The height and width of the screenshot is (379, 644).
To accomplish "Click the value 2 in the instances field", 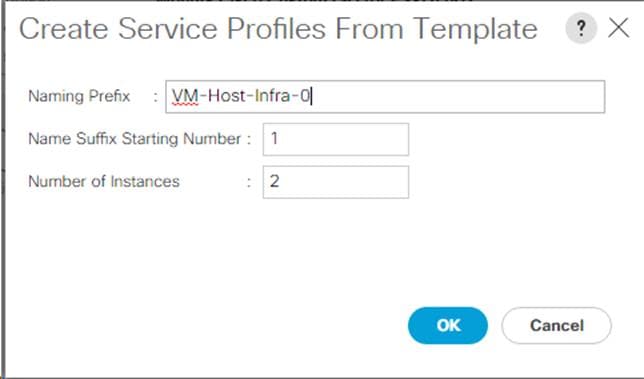I will [x=274, y=181].
